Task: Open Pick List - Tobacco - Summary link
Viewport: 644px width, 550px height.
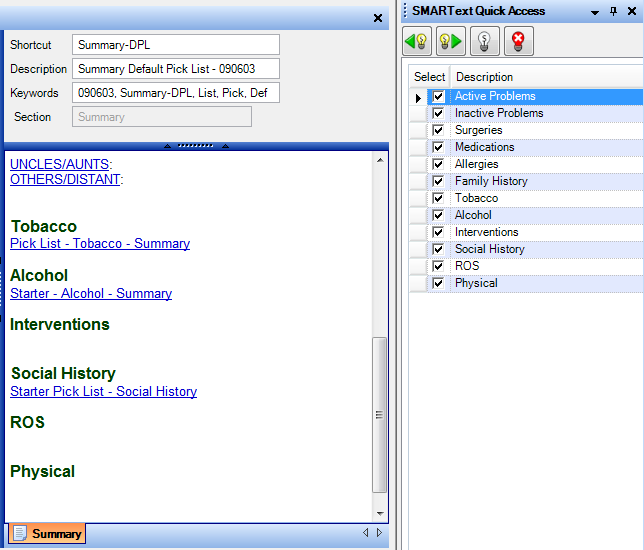Action: click(100, 244)
